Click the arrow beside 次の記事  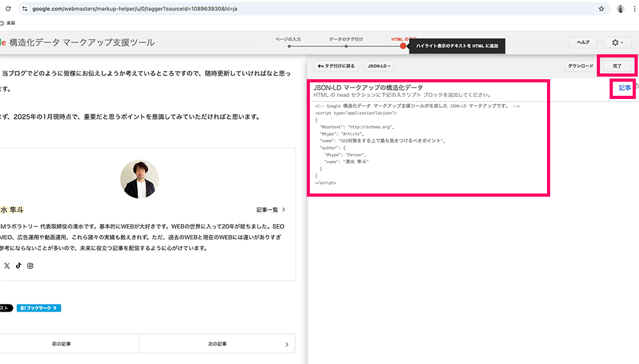coord(287,344)
